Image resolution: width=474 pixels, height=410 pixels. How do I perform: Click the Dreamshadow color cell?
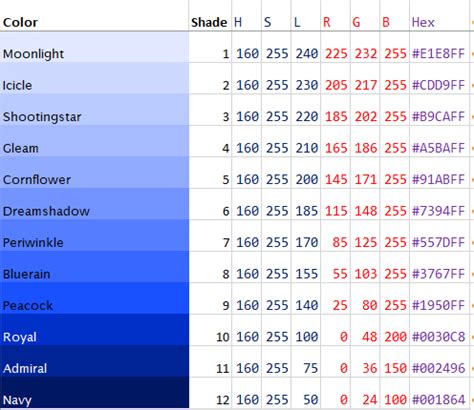[x=94, y=204]
